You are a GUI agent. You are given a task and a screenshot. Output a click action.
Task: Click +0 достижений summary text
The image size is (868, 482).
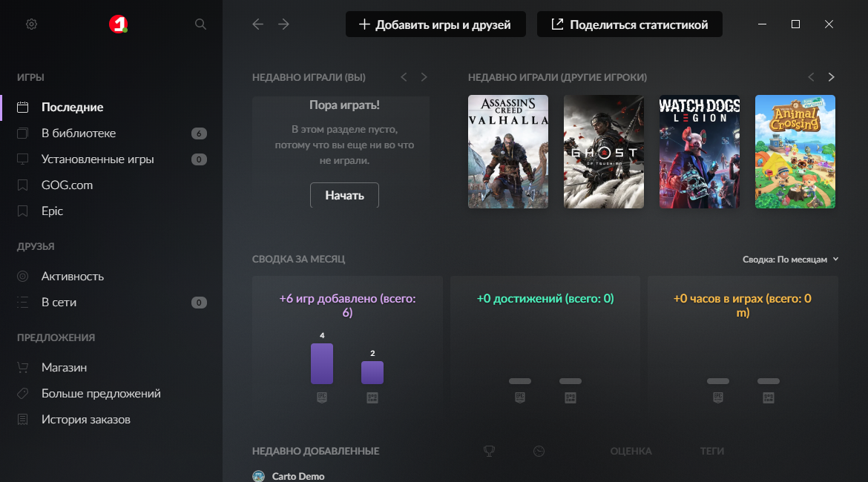[545, 299]
